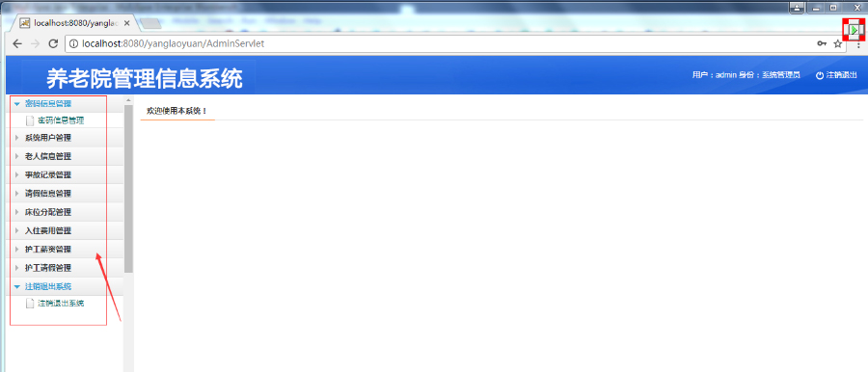
Task: Click the sidebar vertical scrollbar thumb
Action: (128, 188)
